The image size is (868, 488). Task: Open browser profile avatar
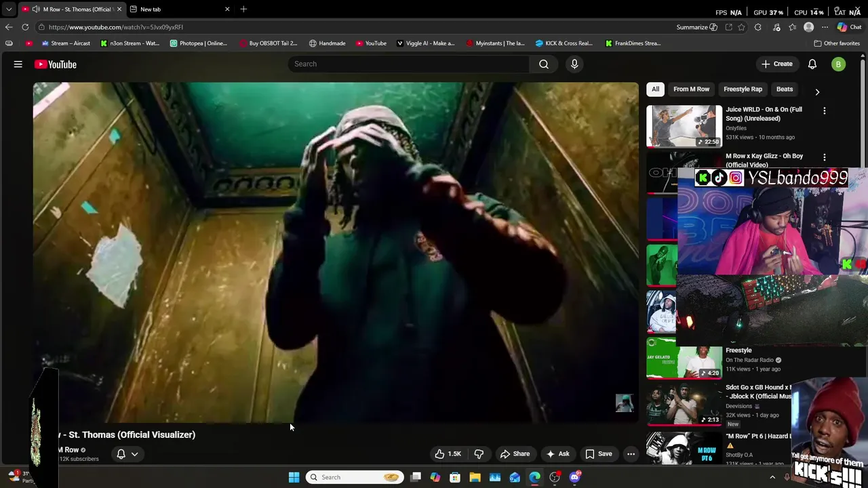point(808,27)
